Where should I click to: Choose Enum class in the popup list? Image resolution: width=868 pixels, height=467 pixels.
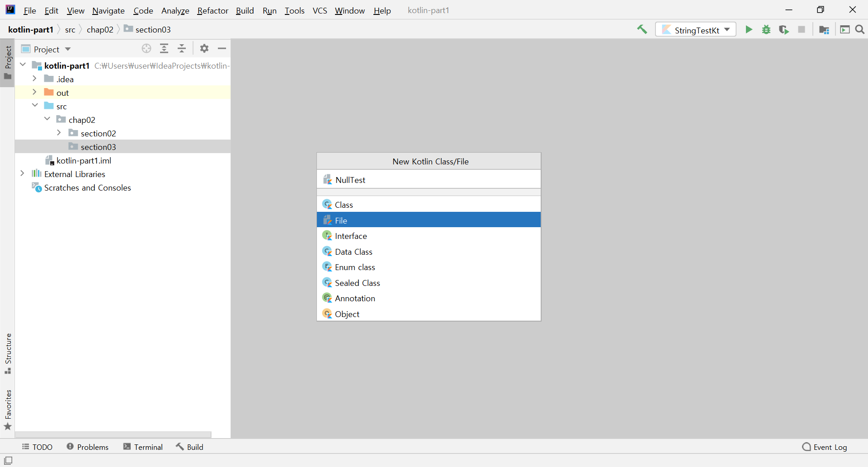tap(429, 267)
